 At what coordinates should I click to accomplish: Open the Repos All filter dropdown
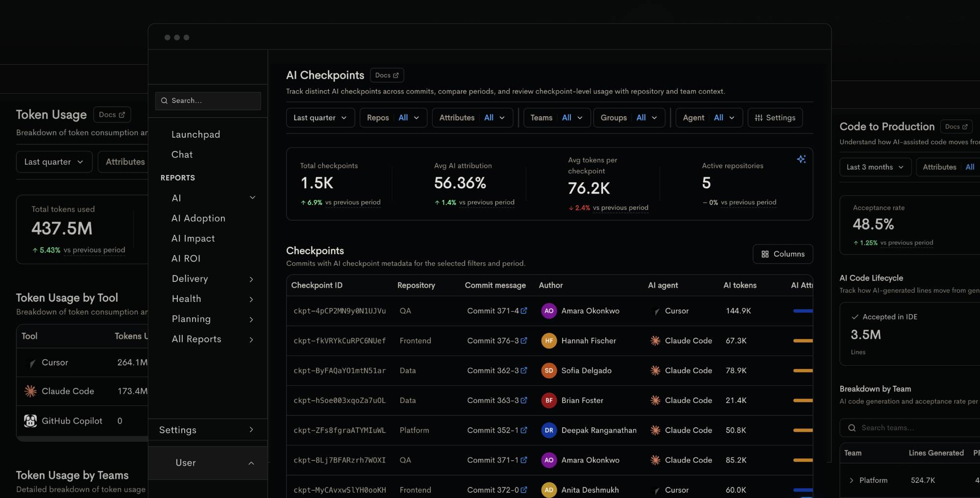click(393, 118)
